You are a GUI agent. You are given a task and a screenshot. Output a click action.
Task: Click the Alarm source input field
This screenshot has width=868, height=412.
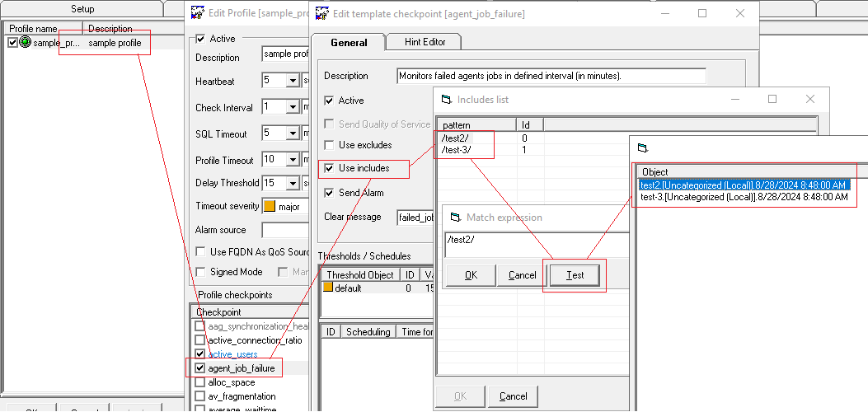(285, 230)
